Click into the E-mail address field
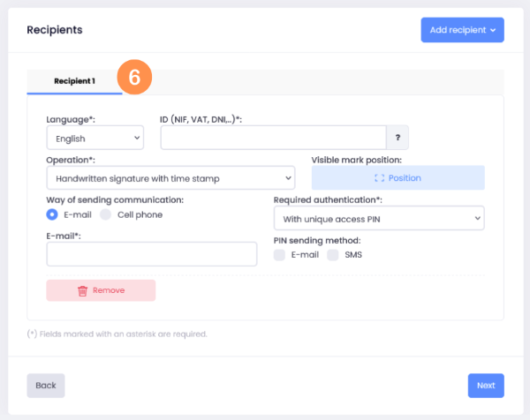The width and height of the screenshot is (530, 420). click(x=151, y=254)
